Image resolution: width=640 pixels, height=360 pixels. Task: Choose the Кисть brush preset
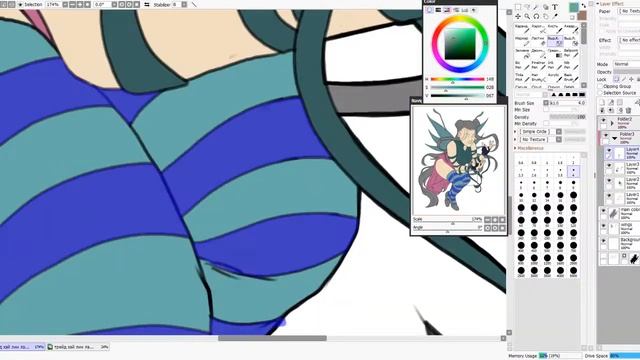tap(554, 29)
